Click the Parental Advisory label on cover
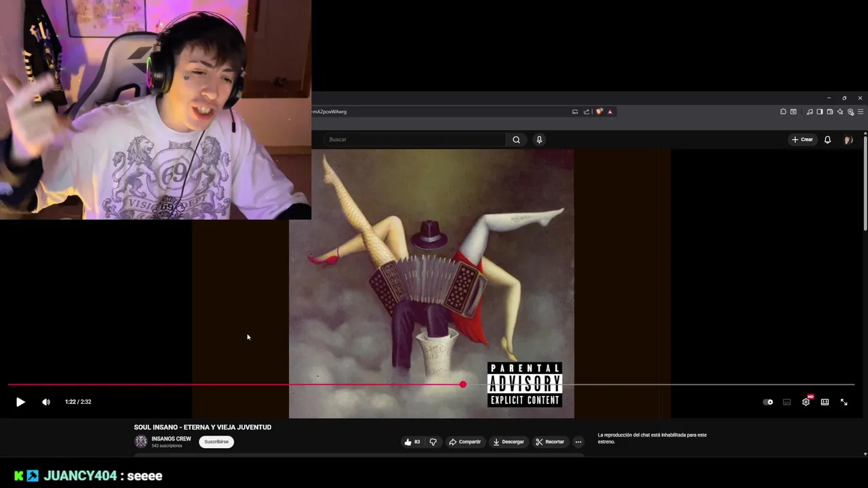This screenshot has width=868, height=488. coord(525,384)
